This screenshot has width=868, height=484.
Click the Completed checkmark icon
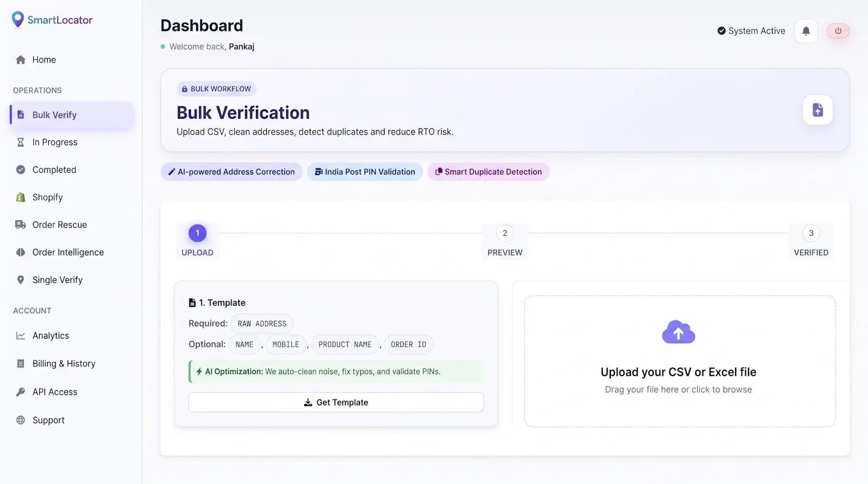tap(21, 170)
